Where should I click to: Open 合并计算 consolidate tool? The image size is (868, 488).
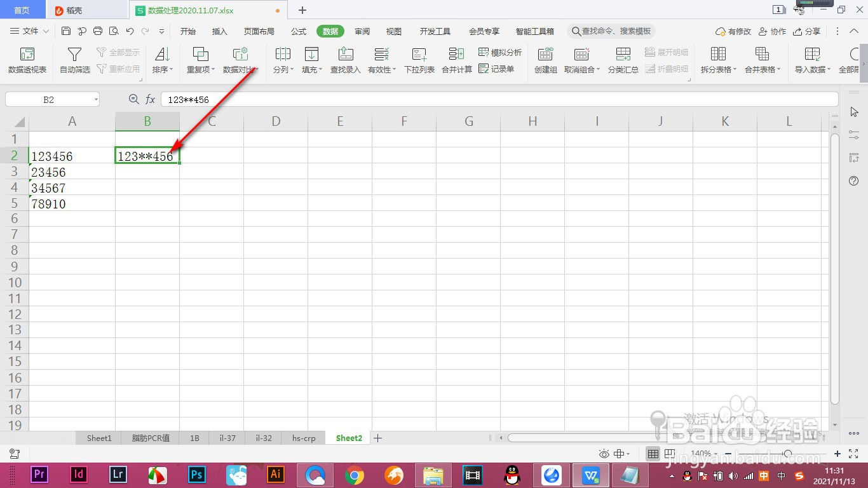tap(457, 60)
